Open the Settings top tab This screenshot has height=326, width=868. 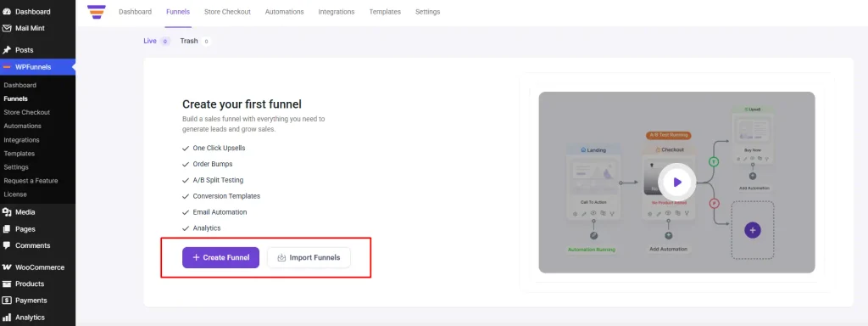point(428,12)
